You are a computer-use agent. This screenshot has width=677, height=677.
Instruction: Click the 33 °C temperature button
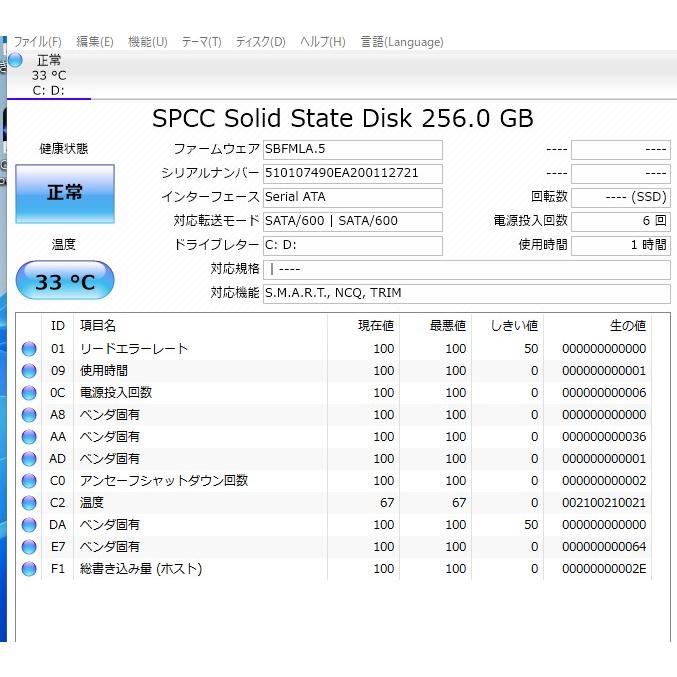(x=65, y=280)
